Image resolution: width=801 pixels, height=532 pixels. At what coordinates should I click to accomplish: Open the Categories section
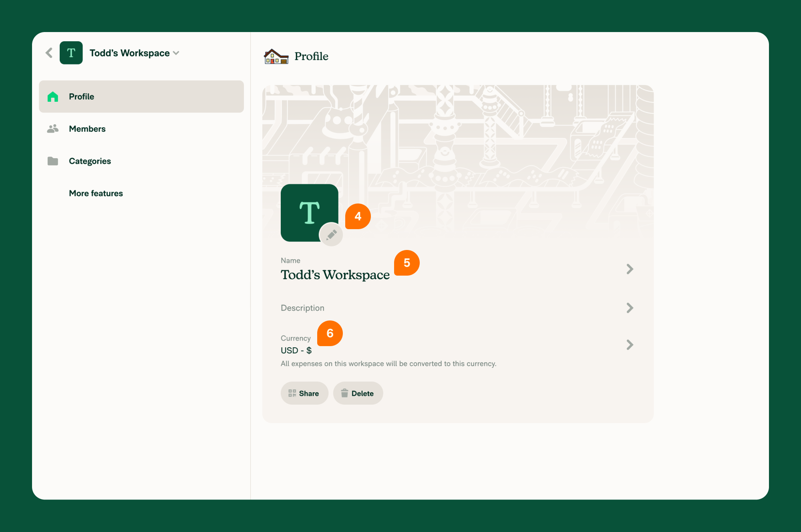point(141,161)
